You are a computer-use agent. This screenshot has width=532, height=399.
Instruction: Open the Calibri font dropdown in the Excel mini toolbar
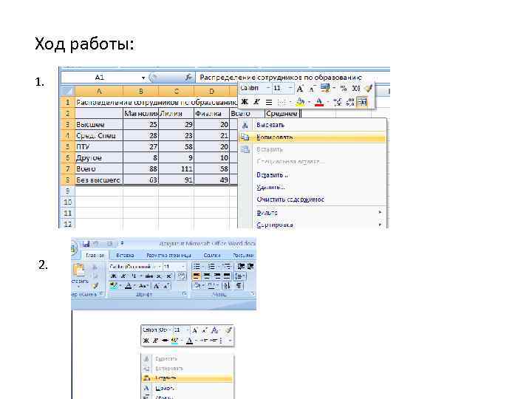268,89
